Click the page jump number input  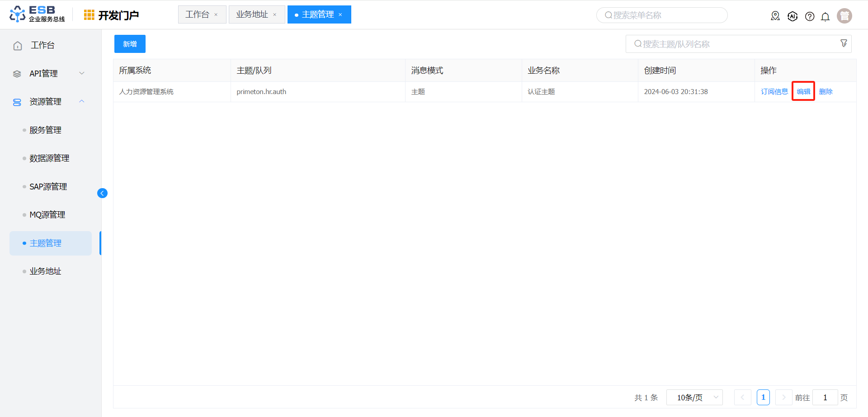click(x=825, y=398)
